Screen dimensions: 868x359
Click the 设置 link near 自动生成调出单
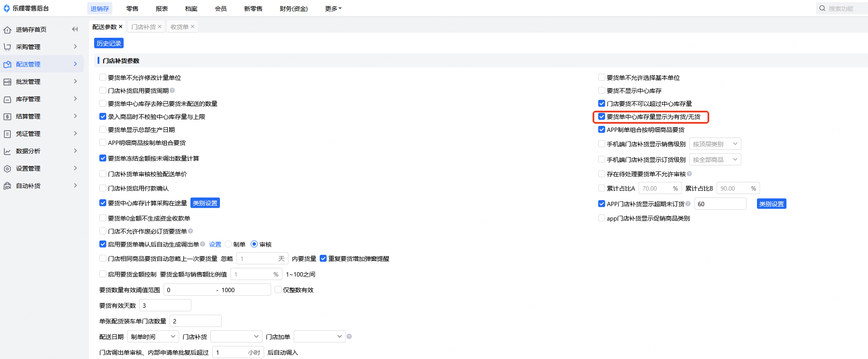pos(215,244)
